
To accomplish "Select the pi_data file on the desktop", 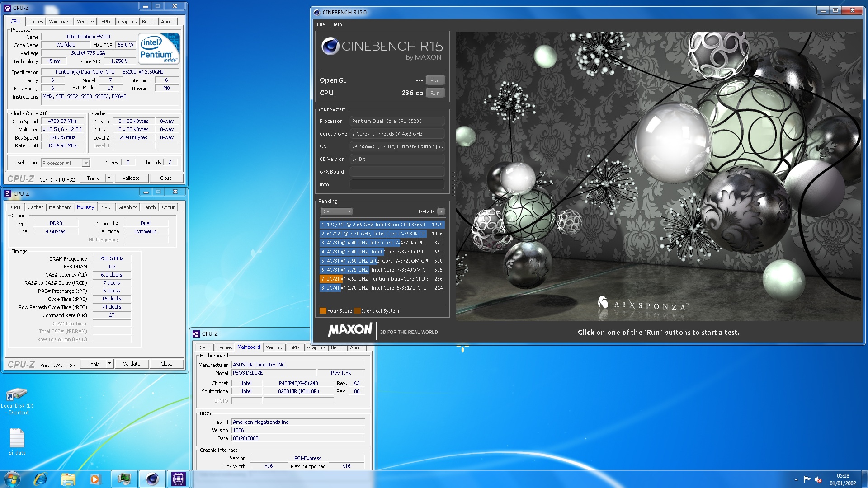I will (17, 441).
